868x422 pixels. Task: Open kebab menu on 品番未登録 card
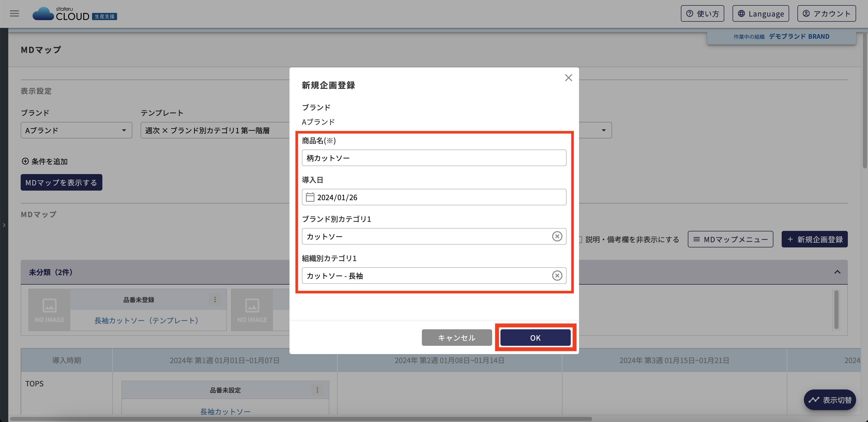pos(215,299)
